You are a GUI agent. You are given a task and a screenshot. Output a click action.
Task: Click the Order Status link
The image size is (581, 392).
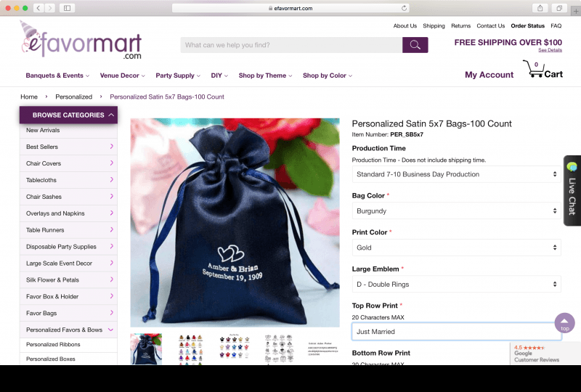(x=528, y=26)
